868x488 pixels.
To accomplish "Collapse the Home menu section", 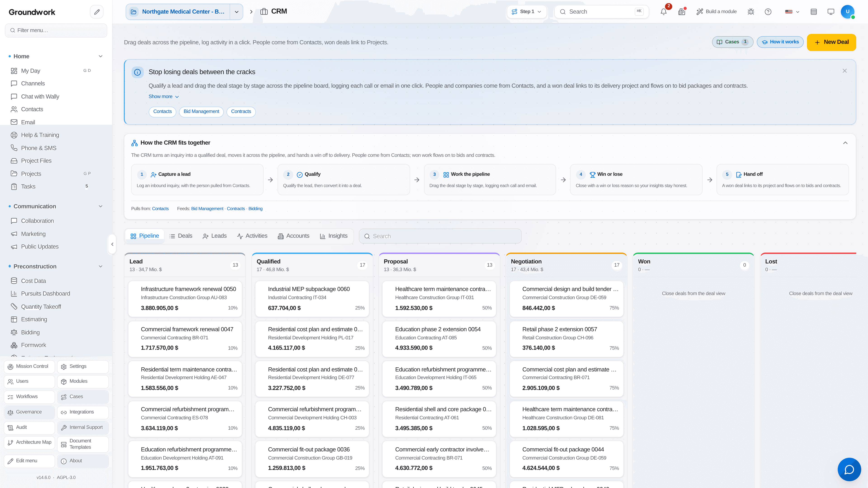I will click(x=100, y=56).
